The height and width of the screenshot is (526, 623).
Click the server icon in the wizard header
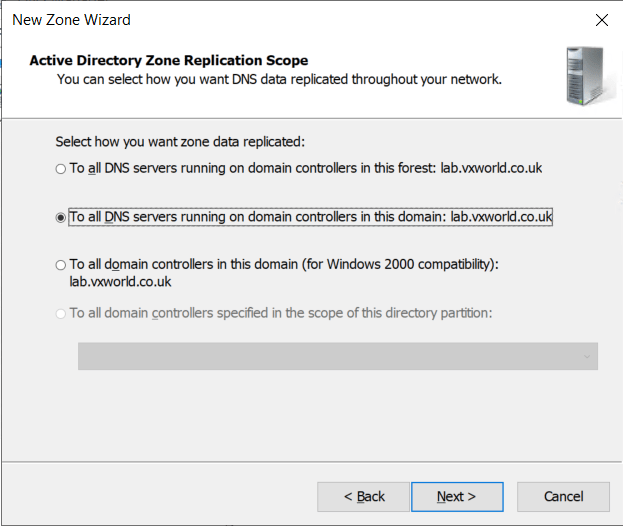pos(581,75)
